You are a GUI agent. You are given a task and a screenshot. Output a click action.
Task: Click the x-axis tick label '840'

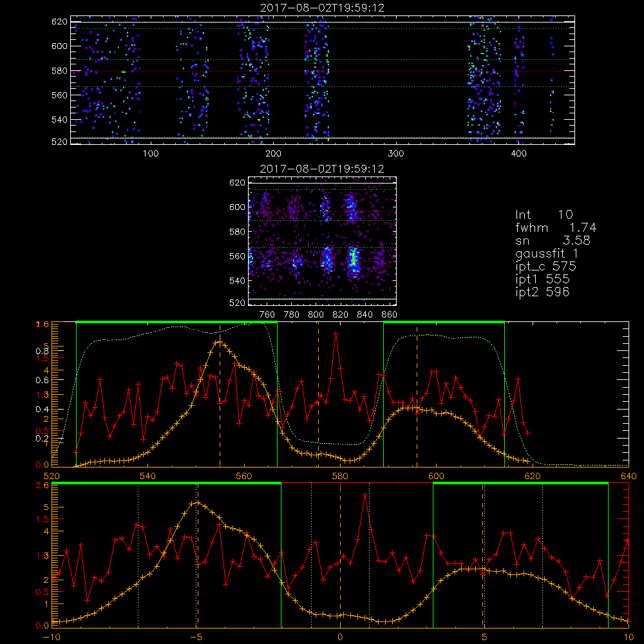pos(365,315)
